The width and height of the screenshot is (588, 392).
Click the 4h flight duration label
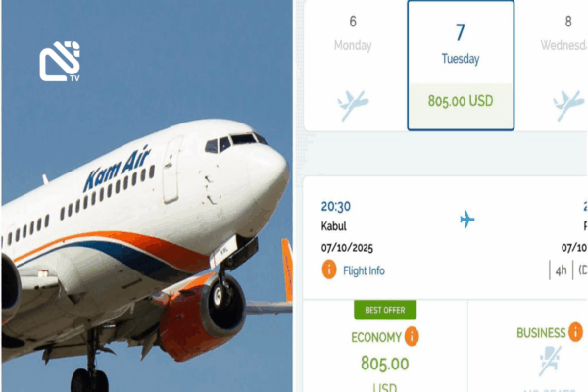pos(561,270)
